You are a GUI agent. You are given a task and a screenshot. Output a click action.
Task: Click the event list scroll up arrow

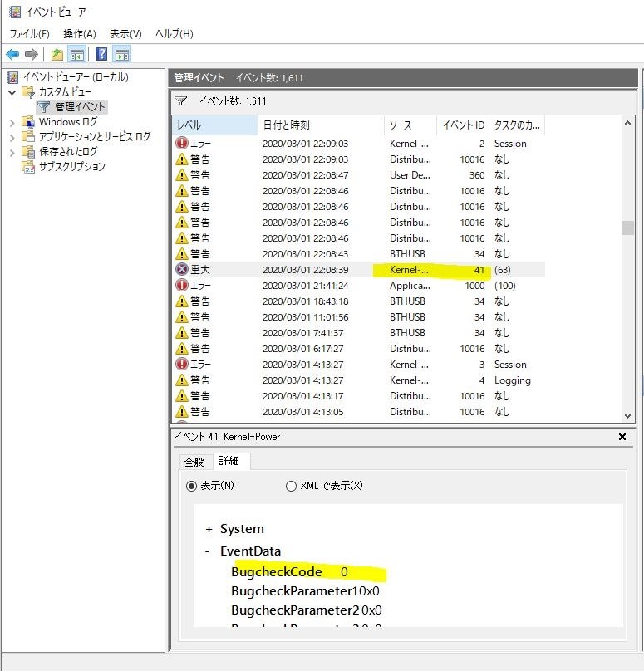[x=627, y=123]
